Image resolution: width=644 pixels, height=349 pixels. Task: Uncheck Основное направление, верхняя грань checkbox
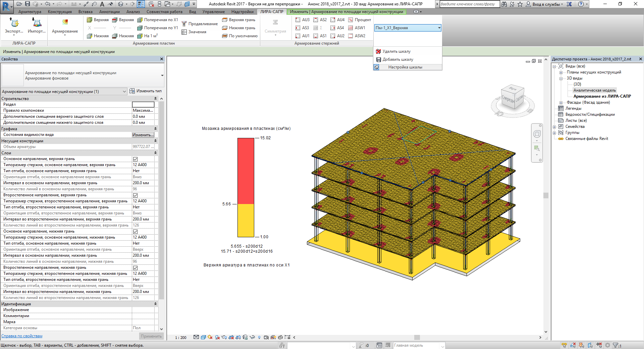click(135, 159)
